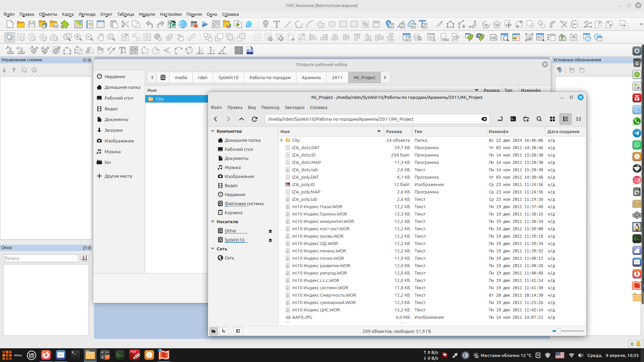The image size is (644, 362).
Task: Eject the SysWin10 drive
Action: (270, 240)
